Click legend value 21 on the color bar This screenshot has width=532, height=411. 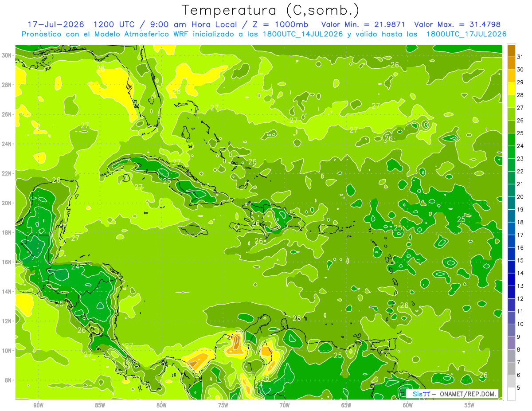[x=520, y=184]
